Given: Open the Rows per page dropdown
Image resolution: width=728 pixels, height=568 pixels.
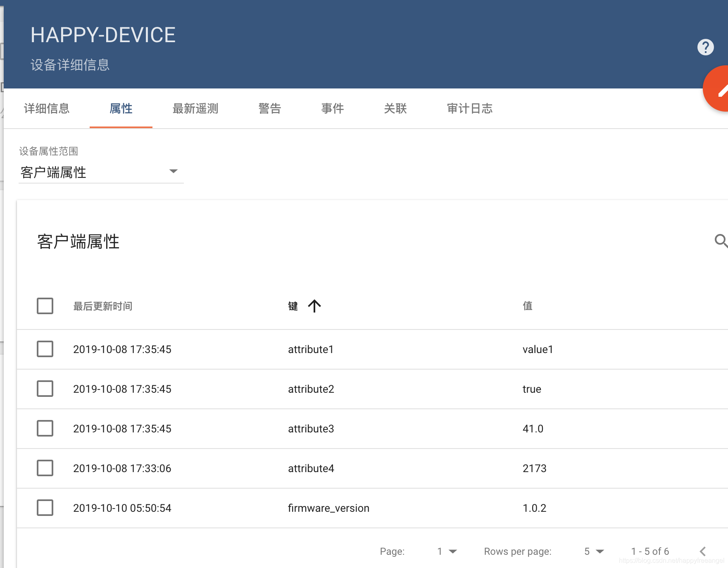Looking at the screenshot, I should [x=594, y=551].
